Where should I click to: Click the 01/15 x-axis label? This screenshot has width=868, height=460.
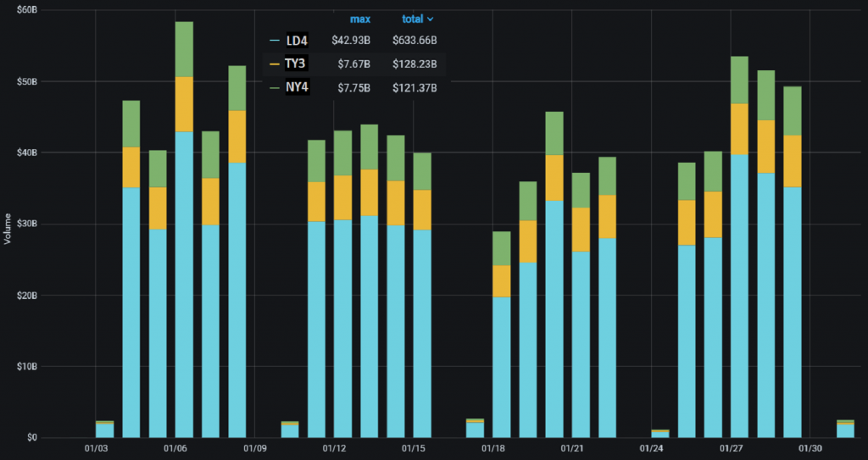coord(414,447)
